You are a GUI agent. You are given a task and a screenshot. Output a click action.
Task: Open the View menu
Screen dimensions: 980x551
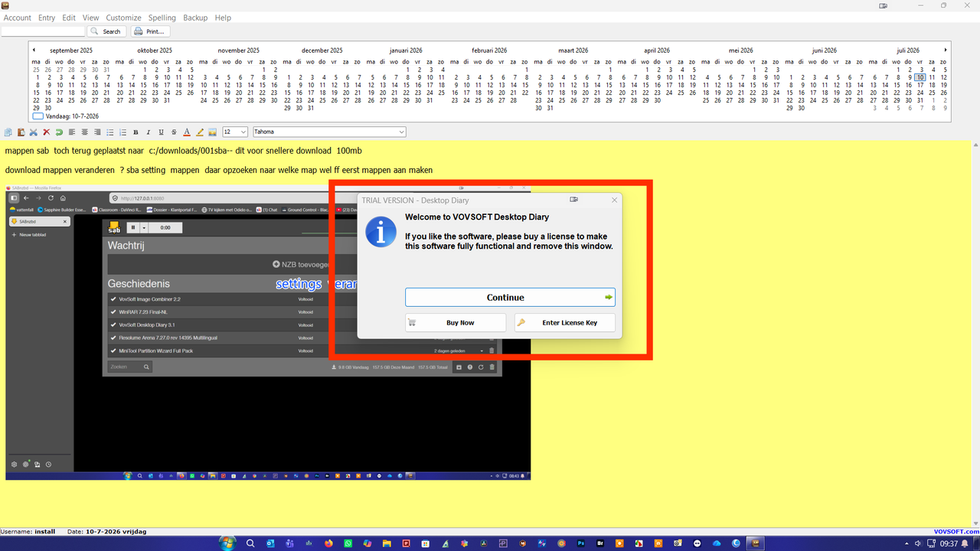90,18
